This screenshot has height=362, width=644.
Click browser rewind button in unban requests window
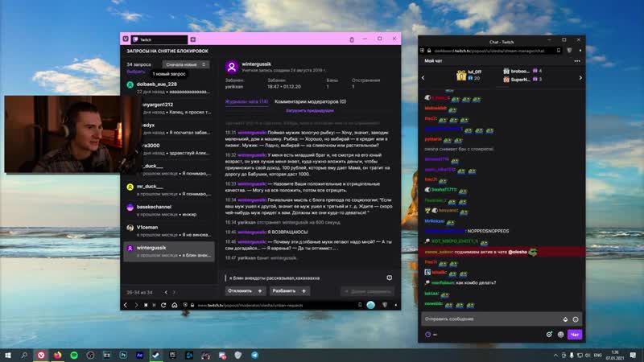click(x=146, y=305)
